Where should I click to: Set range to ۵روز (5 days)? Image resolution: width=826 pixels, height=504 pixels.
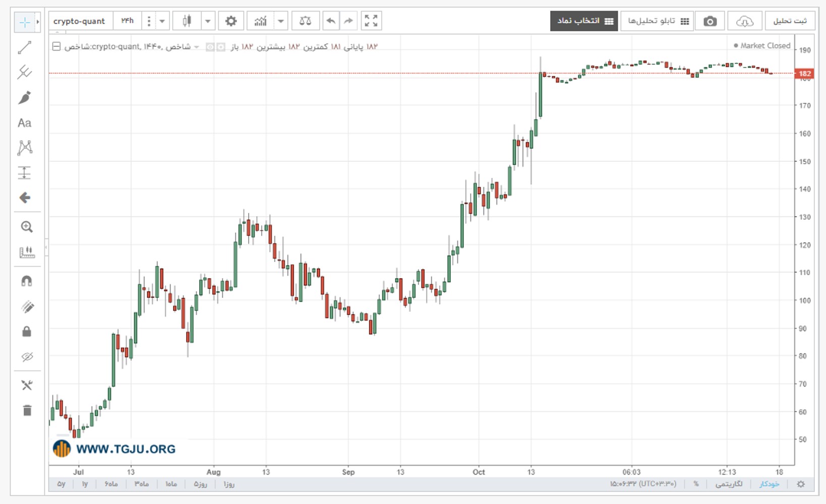coord(200,484)
